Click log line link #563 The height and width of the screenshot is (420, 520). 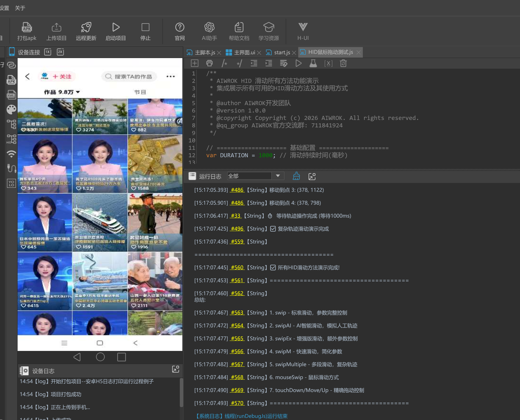237,313
